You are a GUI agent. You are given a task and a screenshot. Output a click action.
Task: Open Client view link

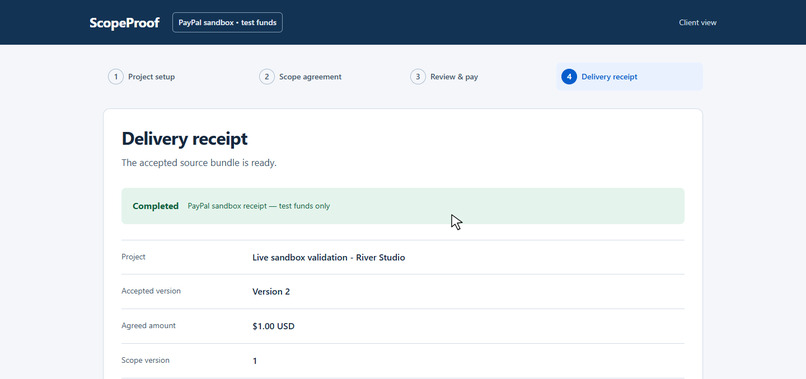[698, 23]
